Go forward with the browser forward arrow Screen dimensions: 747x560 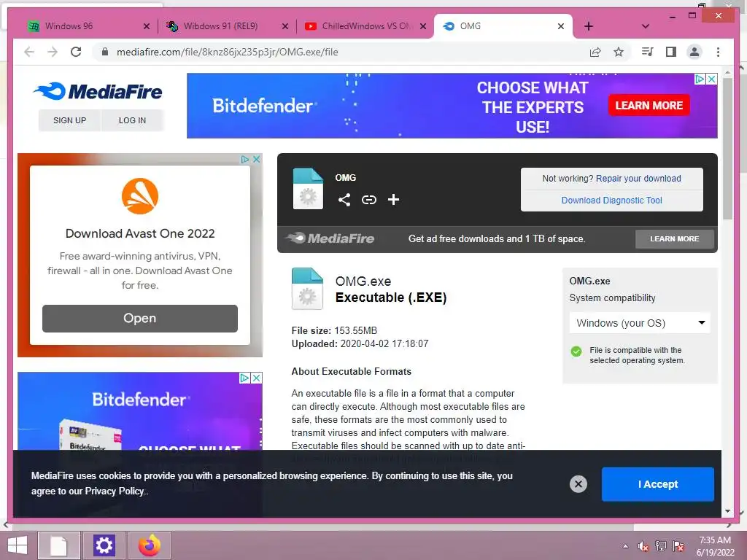click(x=53, y=52)
